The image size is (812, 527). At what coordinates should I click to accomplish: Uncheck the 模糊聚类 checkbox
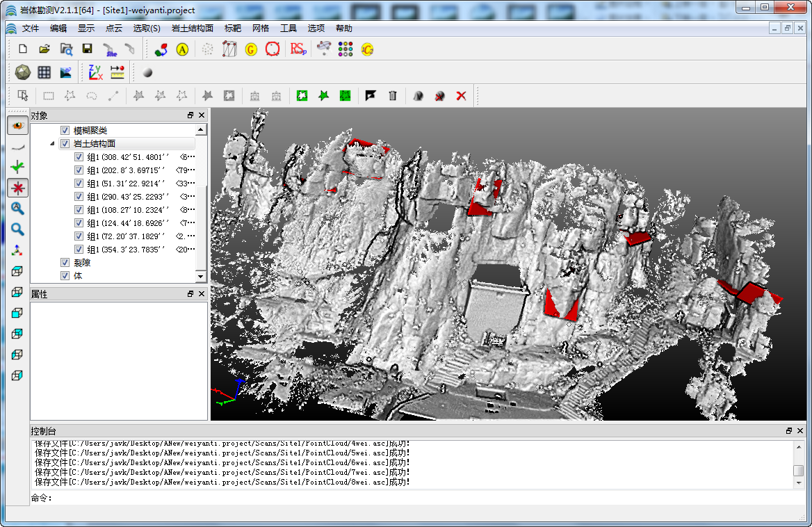point(65,131)
